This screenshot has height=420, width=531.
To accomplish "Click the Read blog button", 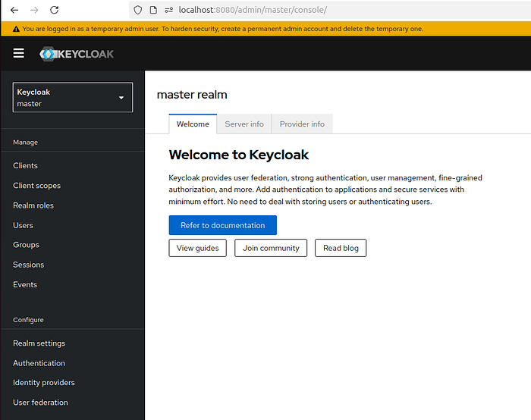I will pos(341,248).
